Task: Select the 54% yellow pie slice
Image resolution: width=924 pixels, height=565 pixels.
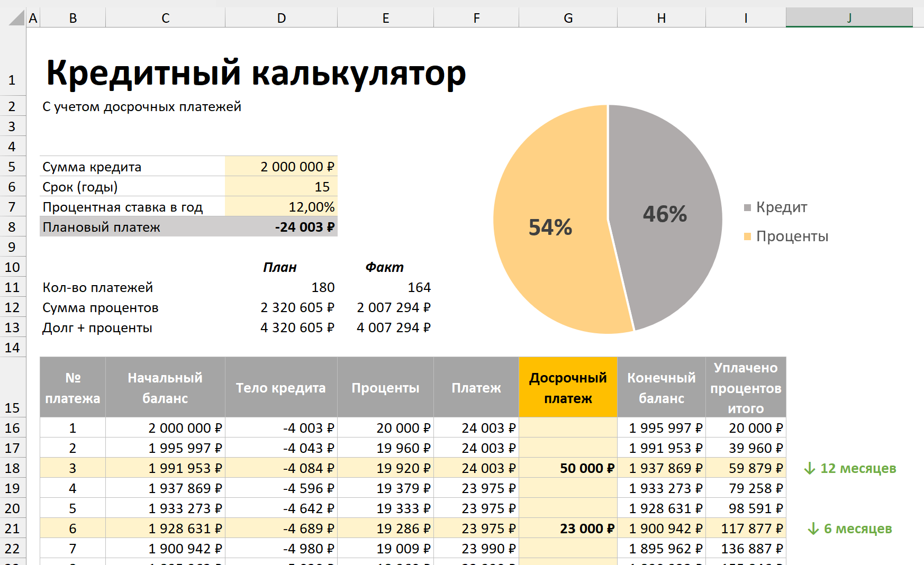Action: coord(550,227)
